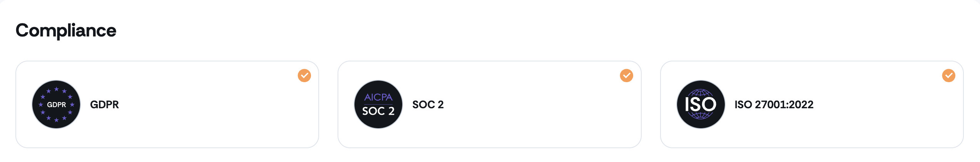Click the purple AICPA text inside the badge
980x162 pixels.
coord(378,97)
